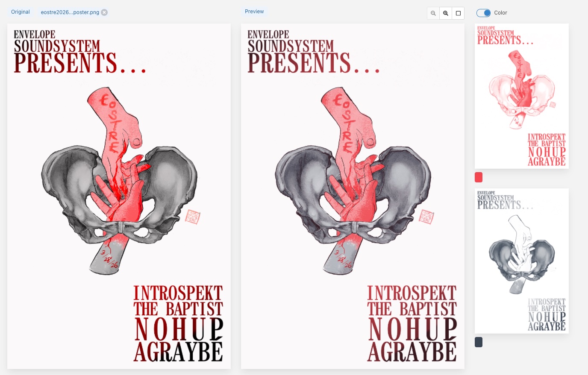Click the INTROSPEKT text in original poster

(x=178, y=293)
